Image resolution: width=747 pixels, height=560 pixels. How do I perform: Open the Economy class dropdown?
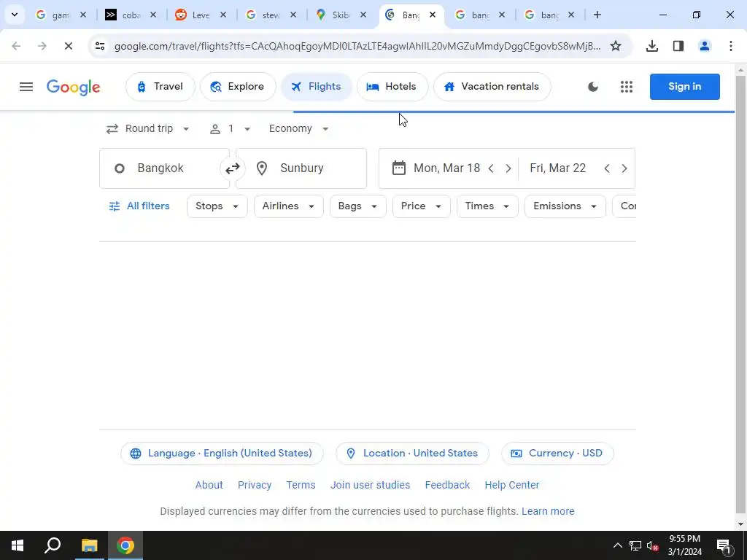point(298,128)
